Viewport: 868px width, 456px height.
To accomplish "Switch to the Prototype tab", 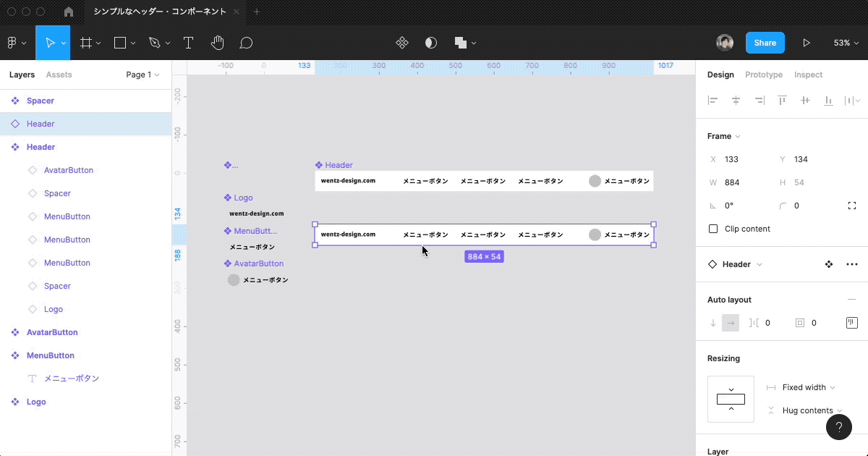I will click(x=764, y=75).
